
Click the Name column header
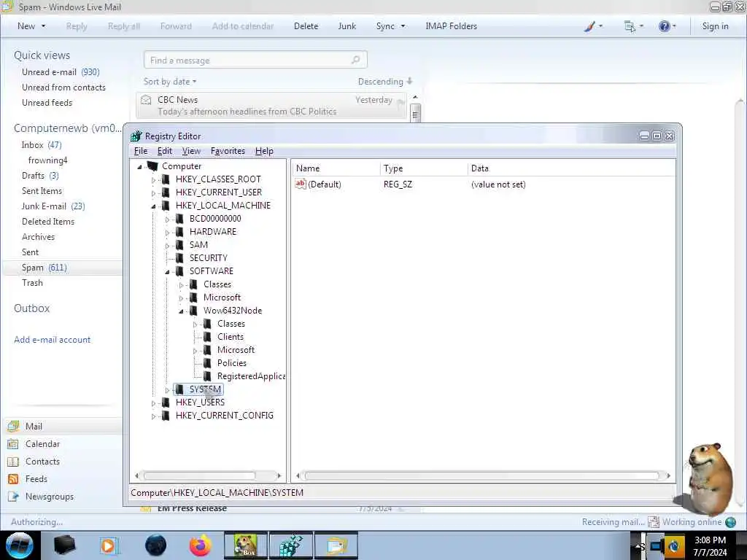click(336, 168)
